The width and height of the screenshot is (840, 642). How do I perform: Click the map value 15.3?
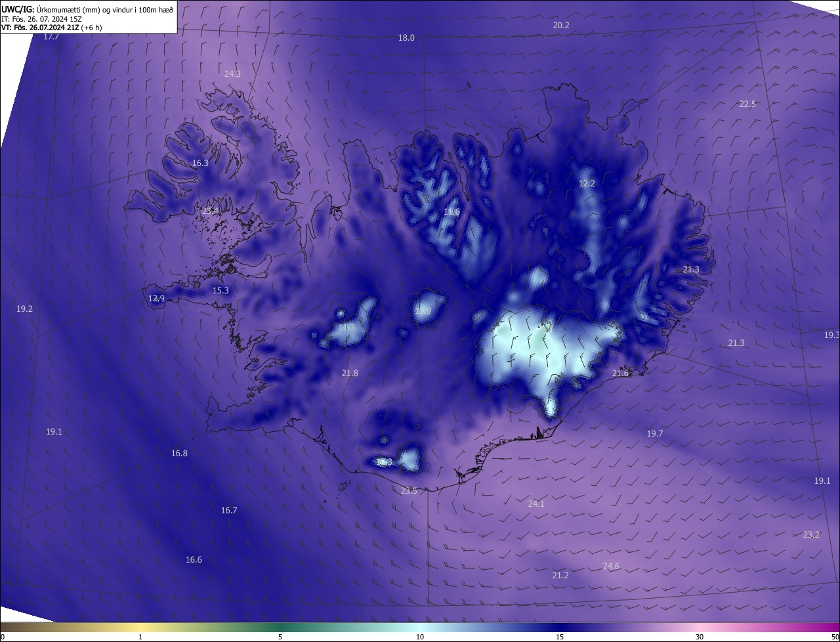[220, 291]
